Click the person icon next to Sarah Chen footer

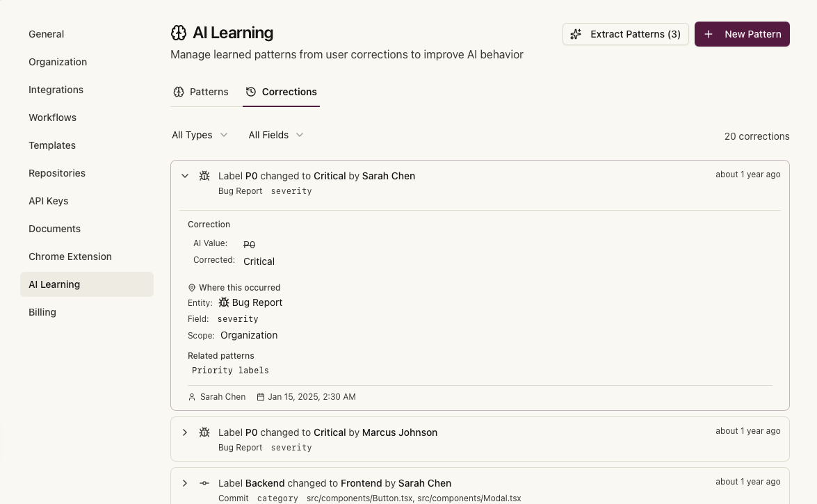click(x=192, y=396)
